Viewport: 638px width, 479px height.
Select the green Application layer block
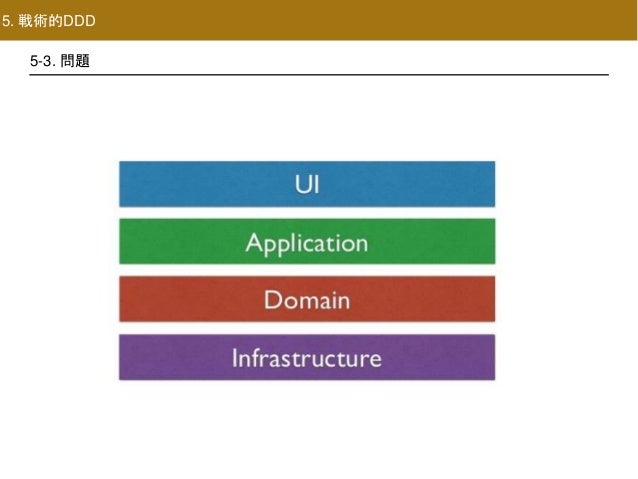307,241
